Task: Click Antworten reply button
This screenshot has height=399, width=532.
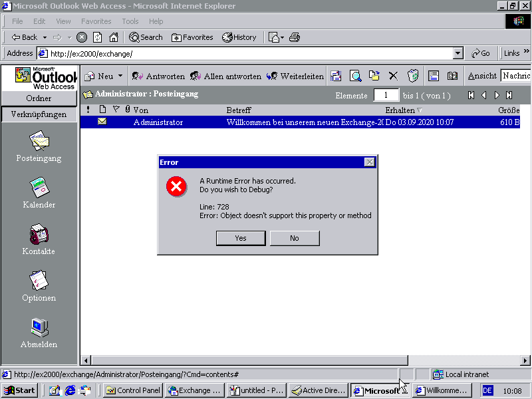Action: [158, 76]
